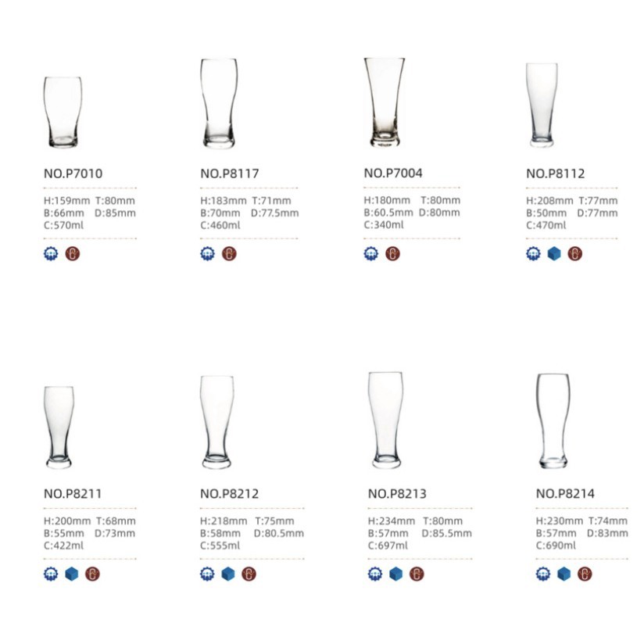Select the P8213 glass picture
Image resolution: width=644 pixels, height=644 pixels.
tap(385, 420)
